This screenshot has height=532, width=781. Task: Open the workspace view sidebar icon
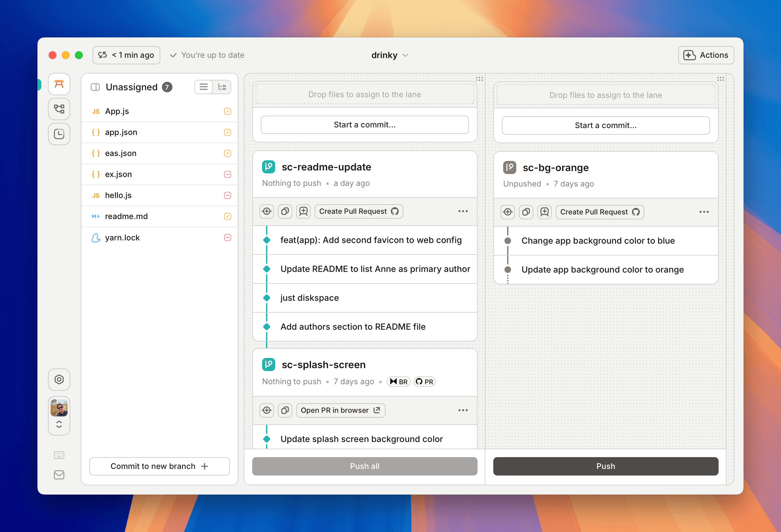coord(59,84)
